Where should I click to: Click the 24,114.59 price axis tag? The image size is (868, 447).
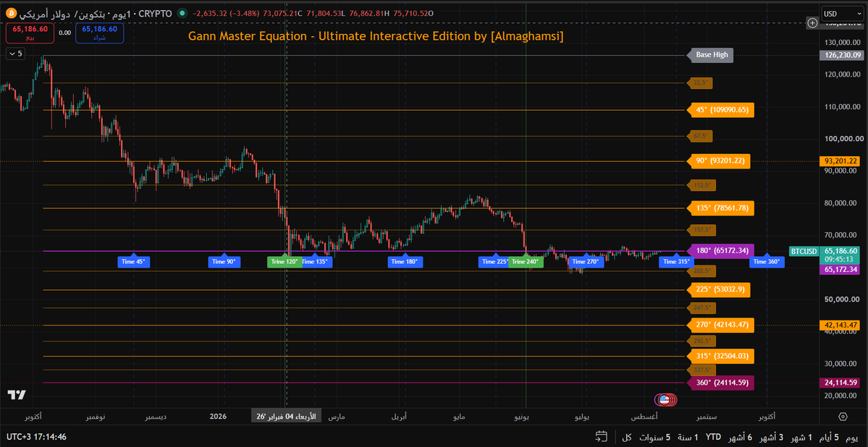[841, 383]
